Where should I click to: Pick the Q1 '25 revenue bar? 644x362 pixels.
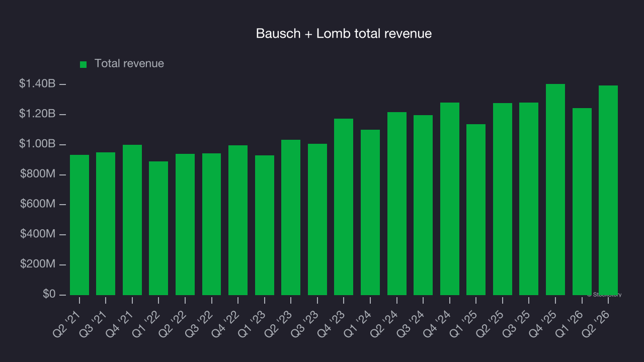click(476, 210)
